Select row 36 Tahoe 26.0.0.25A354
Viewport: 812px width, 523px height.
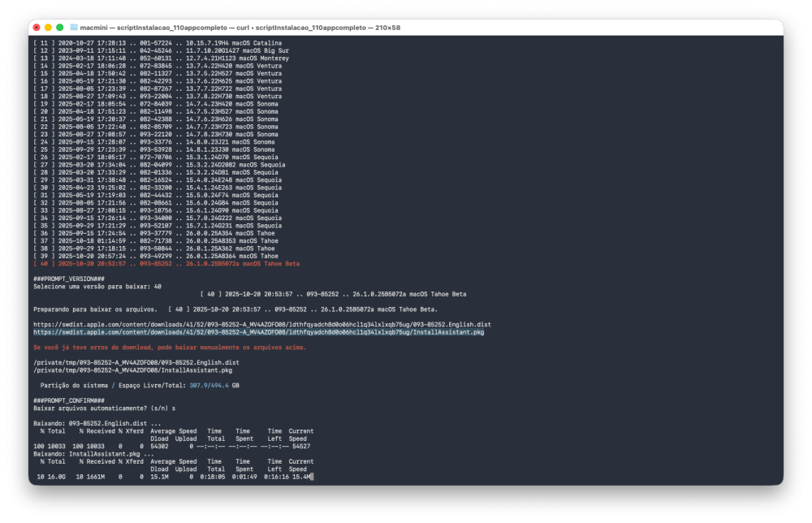click(x=153, y=233)
